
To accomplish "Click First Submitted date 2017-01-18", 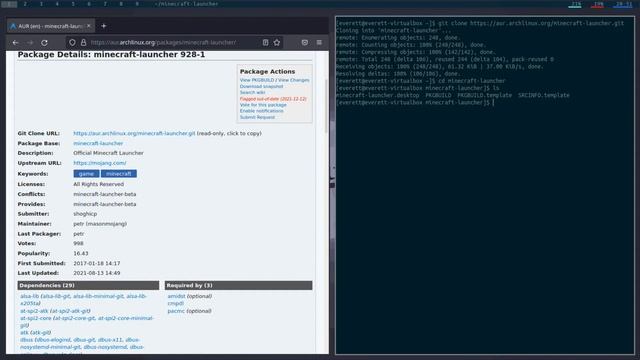I will click(97, 263).
